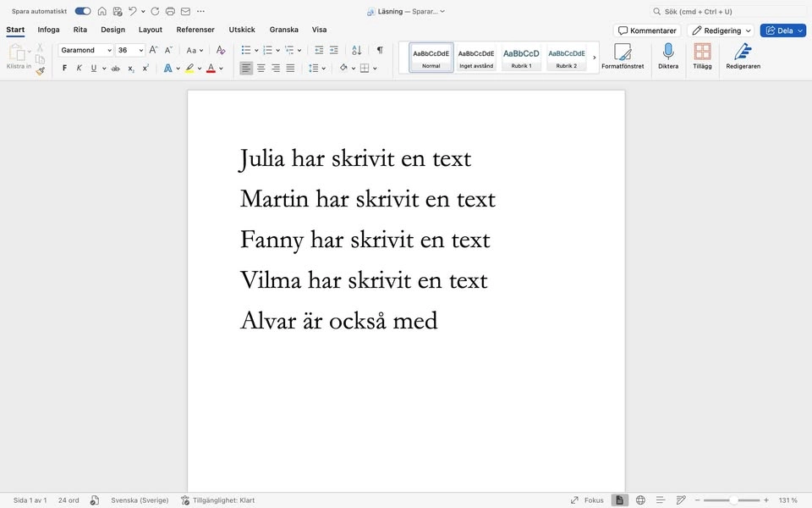Click the save document icon
This screenshot has width=812, height=508.
(x=118, y=11)
